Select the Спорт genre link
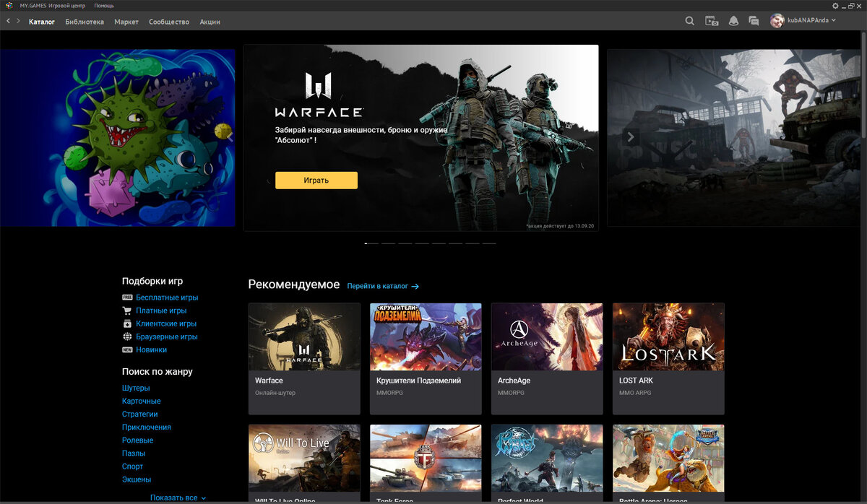This screenshot has width=867, height=504. (132, 466)
